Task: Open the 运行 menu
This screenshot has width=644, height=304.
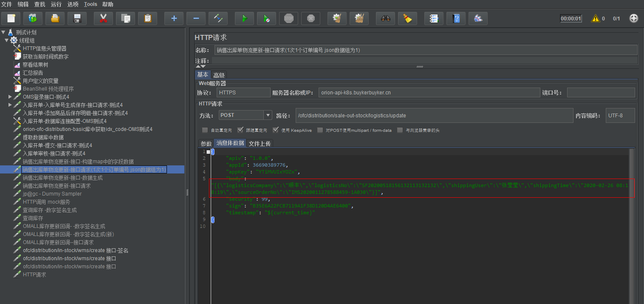Action: click(x=56, y=4)
